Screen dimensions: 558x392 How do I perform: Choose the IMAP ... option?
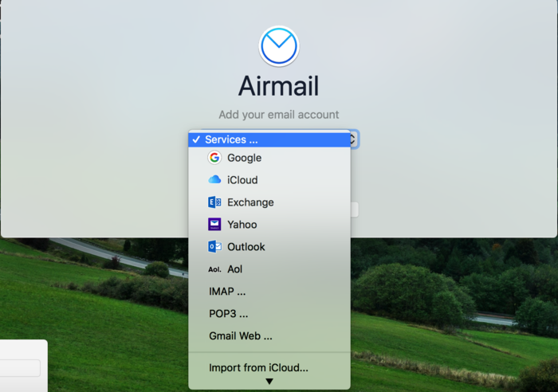tap(269, 292)
